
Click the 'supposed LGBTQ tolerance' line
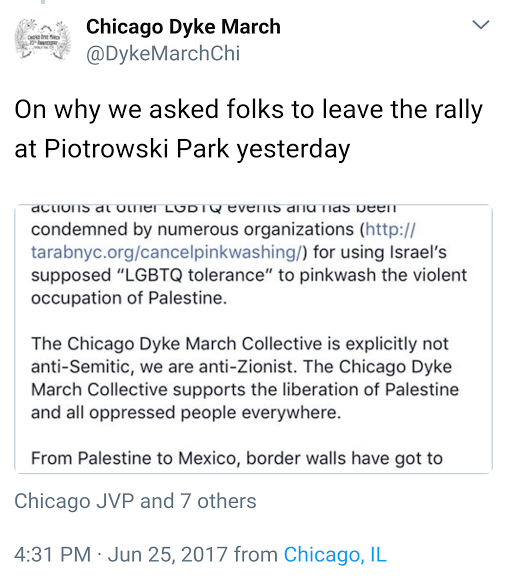[x=249, y=275]
